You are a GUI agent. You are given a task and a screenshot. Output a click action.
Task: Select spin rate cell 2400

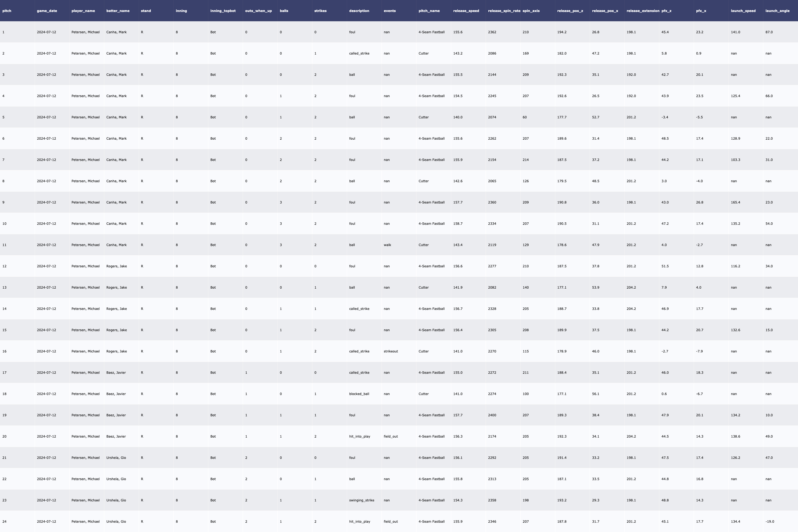[x=492, y=415]
